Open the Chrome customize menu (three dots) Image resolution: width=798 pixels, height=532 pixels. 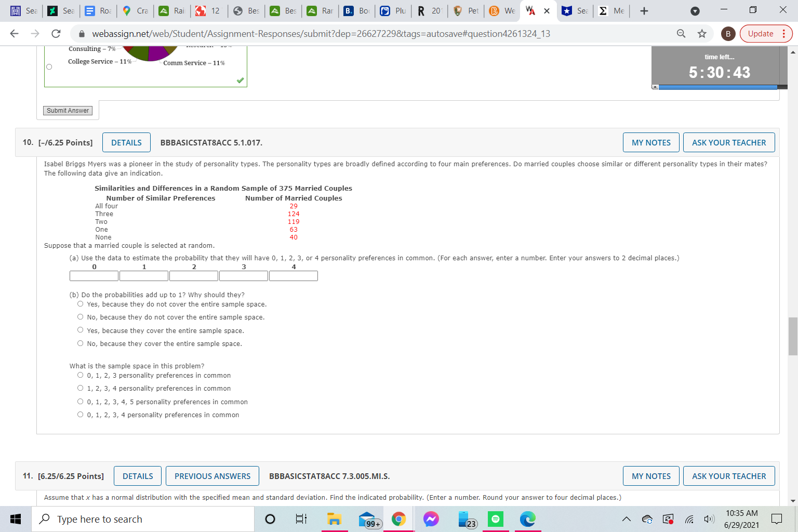pos(784,33)
